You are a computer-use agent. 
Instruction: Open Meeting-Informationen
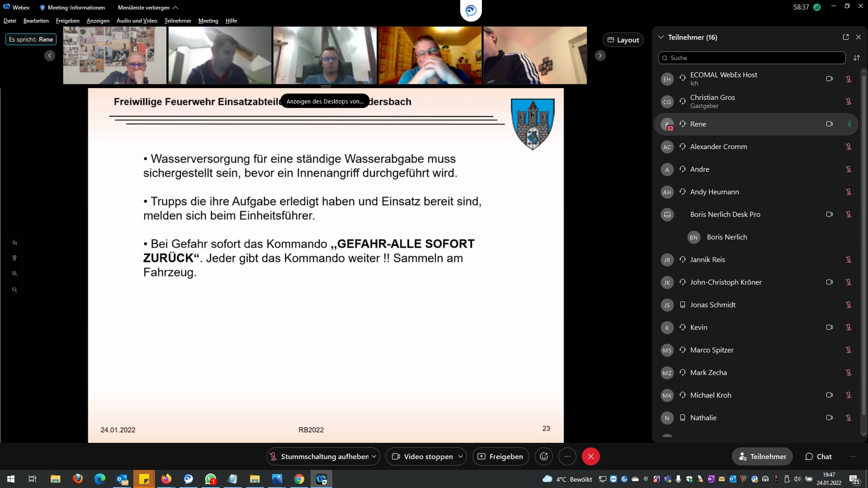click(72, 8)
